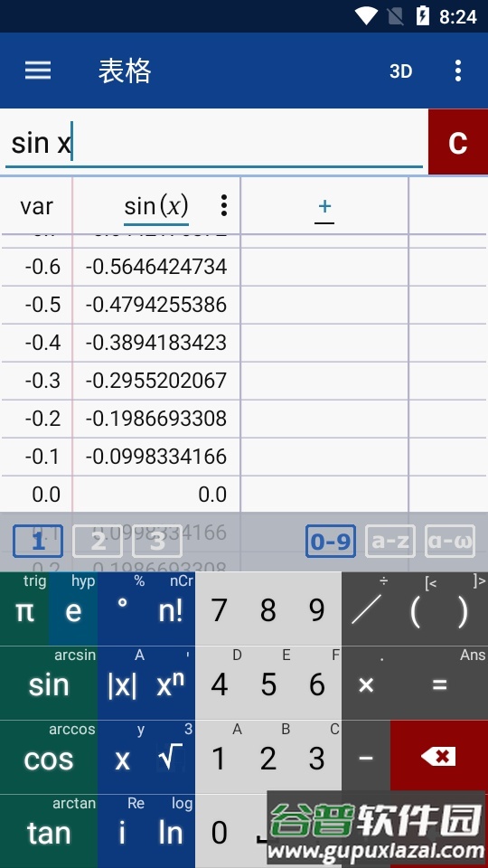Tap digit 7 key

tap(220, 609)
